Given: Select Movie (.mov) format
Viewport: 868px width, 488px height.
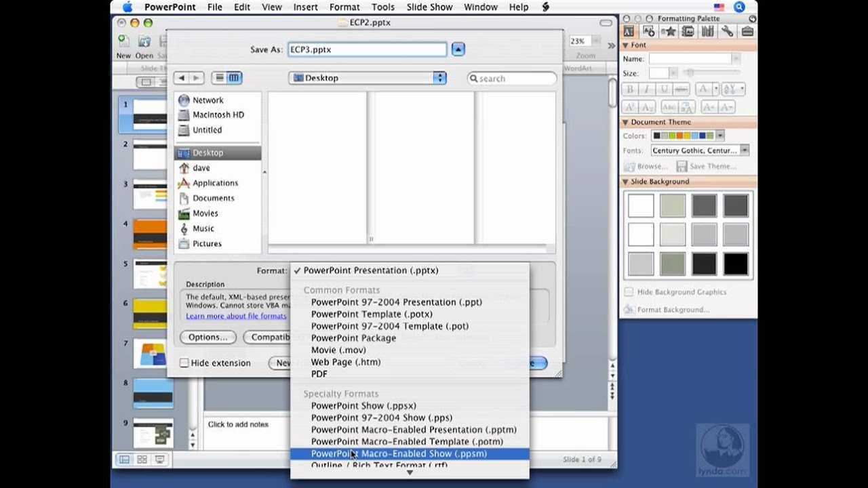Looking at the screenshot, I should coord(410,350).
